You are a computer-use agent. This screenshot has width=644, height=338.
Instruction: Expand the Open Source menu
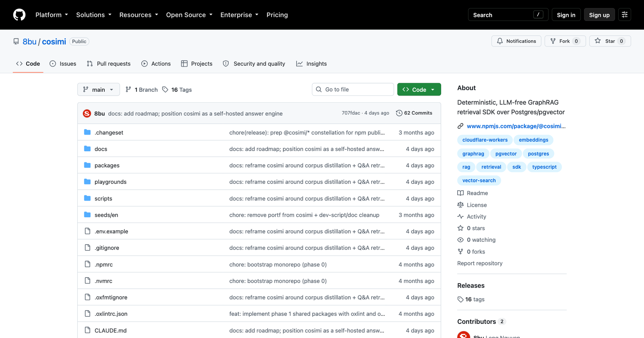pos(189,15)
